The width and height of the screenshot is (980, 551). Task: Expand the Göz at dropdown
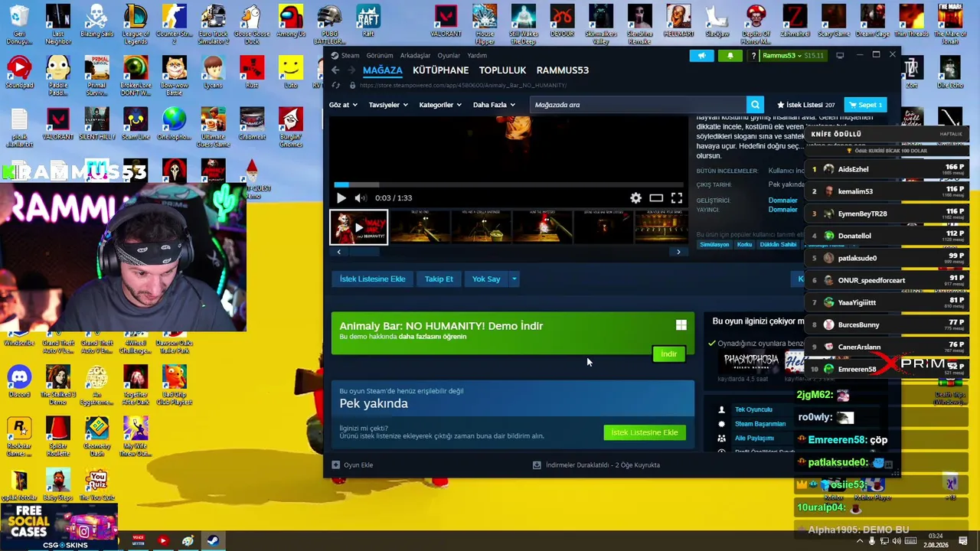coord(343,105)
